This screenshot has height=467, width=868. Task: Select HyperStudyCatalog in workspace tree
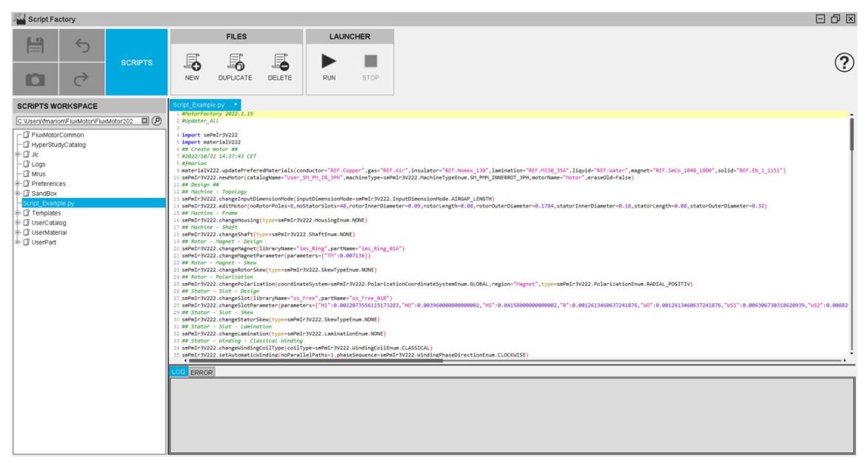point(58,145)
